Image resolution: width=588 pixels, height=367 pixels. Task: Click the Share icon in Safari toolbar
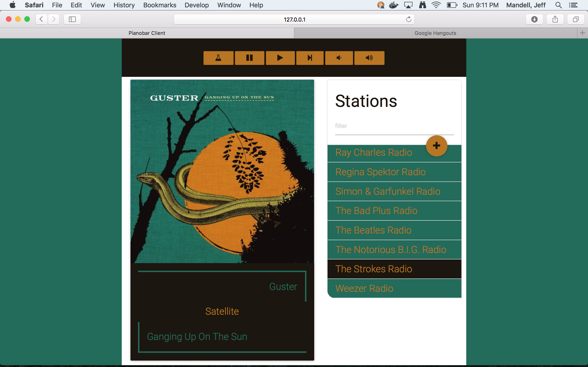(x=555, y=19)
